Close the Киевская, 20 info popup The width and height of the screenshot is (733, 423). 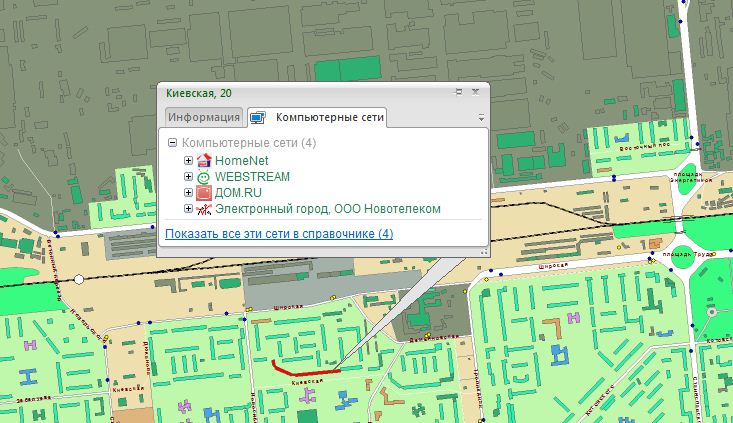[x=476, y=92]
